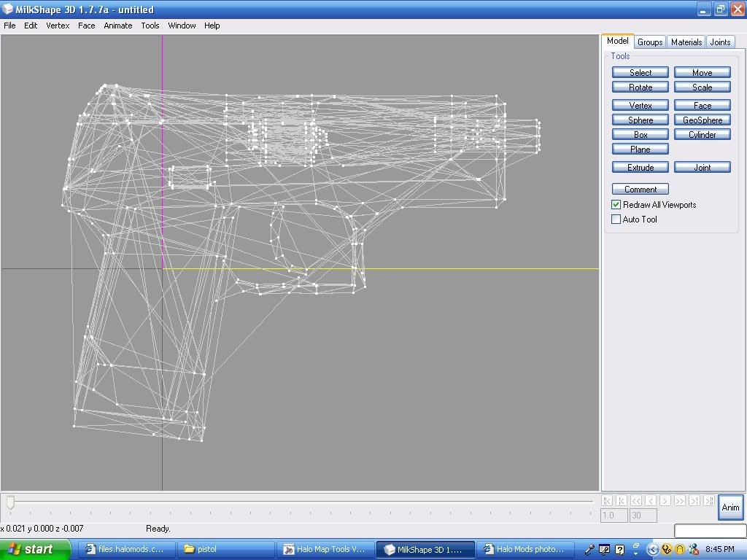This screenshot has height=560, width=747.
Task: Open the Edit menu
Action: coord(31,26)
